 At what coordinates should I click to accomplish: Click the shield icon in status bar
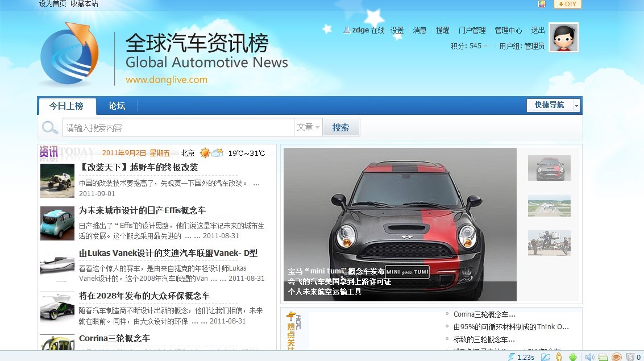[630, 357]
